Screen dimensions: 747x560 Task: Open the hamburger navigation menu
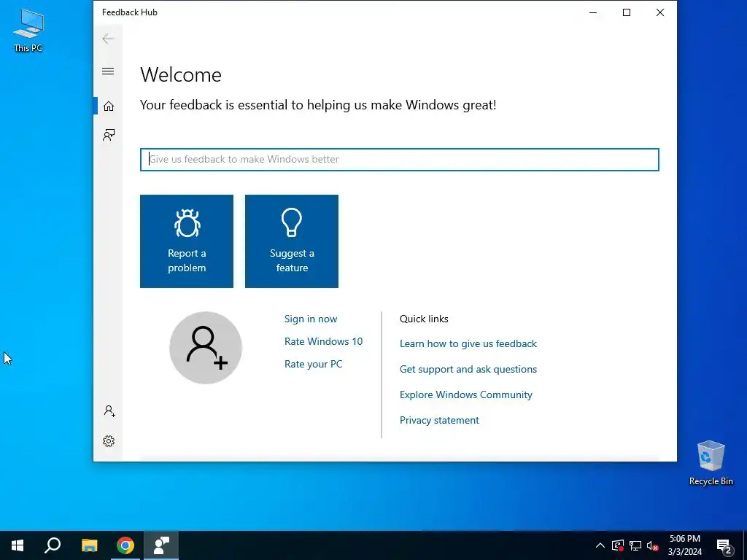[108, 71]
